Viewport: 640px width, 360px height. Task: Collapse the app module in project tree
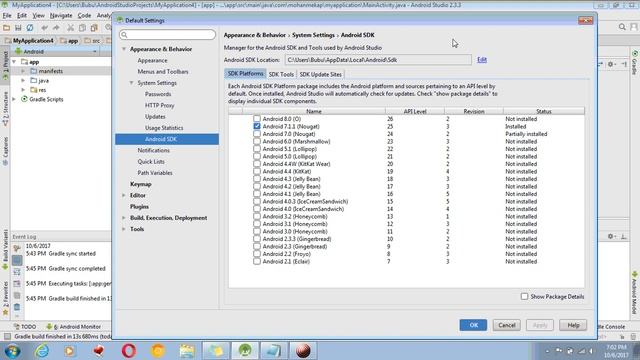pyautogui.click(x=14, y=62)
